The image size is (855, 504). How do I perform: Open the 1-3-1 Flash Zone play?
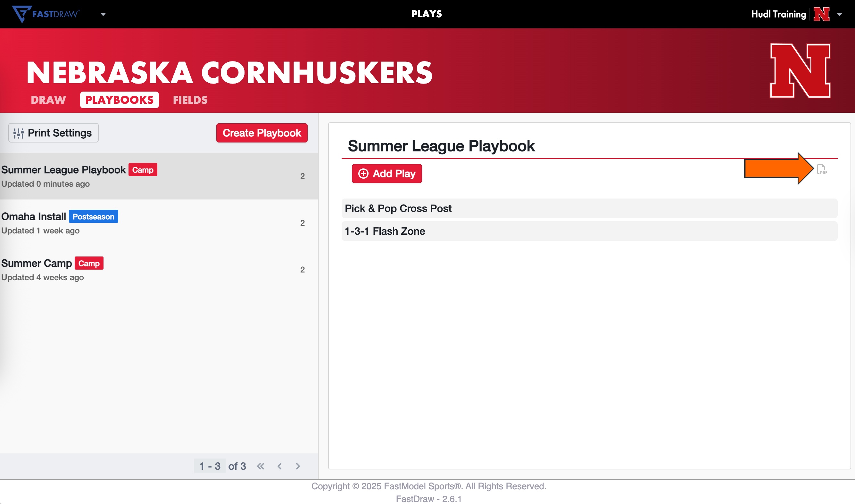click(x=589, y=231)
